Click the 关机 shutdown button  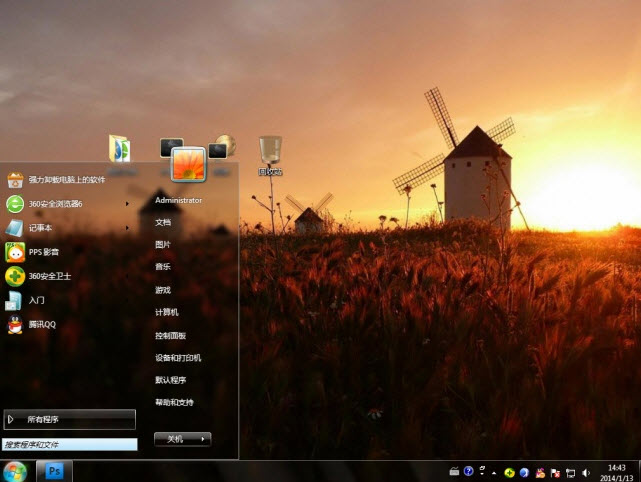(x=175, y=438)
